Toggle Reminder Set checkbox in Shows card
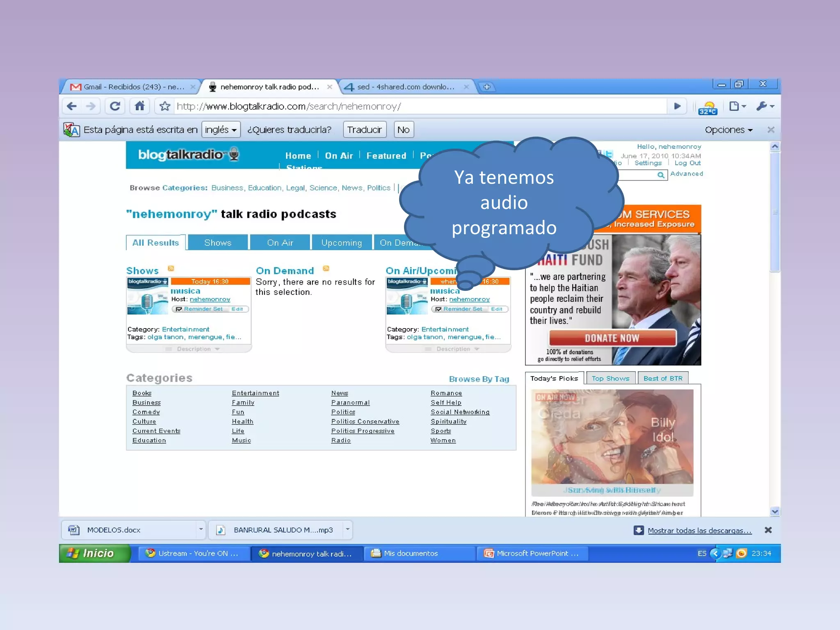Viewport: 840px width, 630px height. coord(179,309)
